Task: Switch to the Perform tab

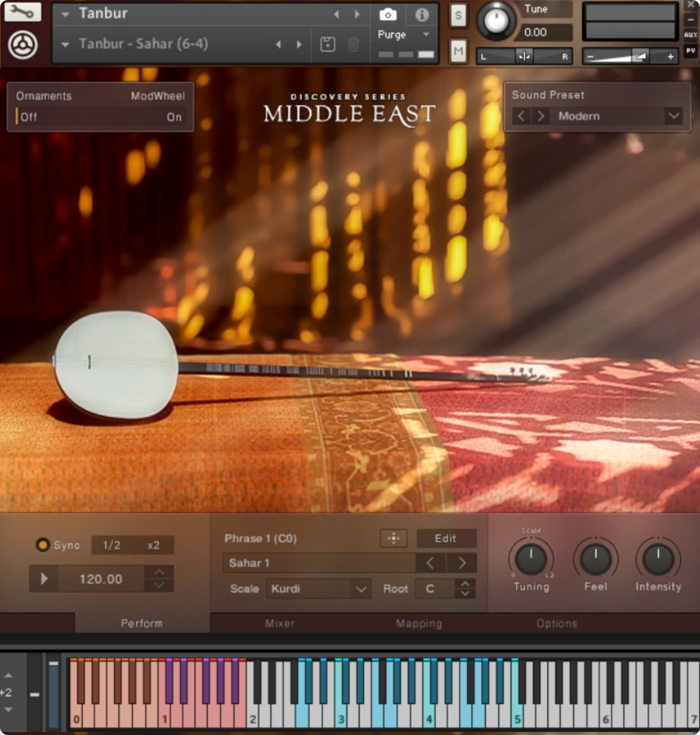Action: 142,623
